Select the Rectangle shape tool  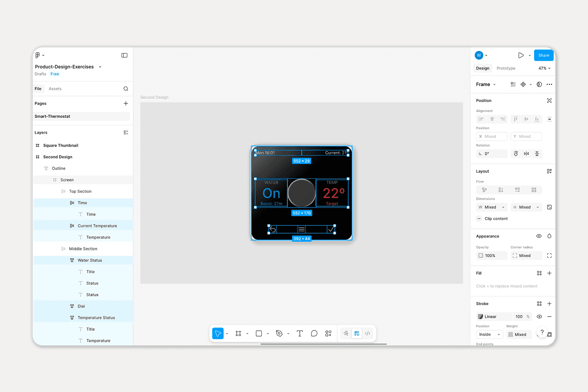[259, 334]
